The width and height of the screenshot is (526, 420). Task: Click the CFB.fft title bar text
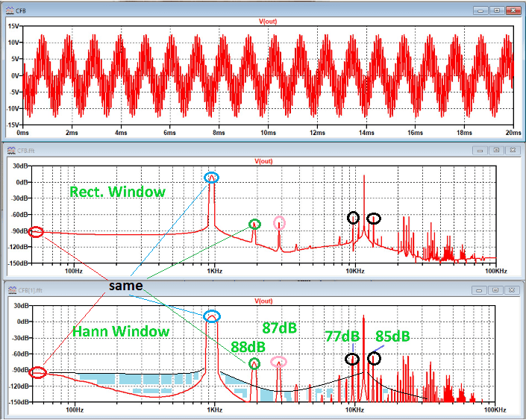(x=26, y=151)
